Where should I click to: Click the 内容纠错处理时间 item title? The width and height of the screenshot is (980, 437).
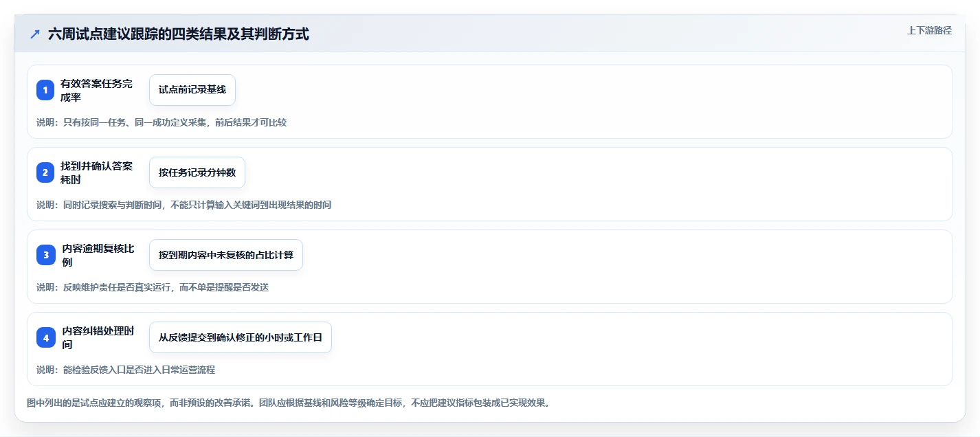pyautogui.click(x=98, y=337)
